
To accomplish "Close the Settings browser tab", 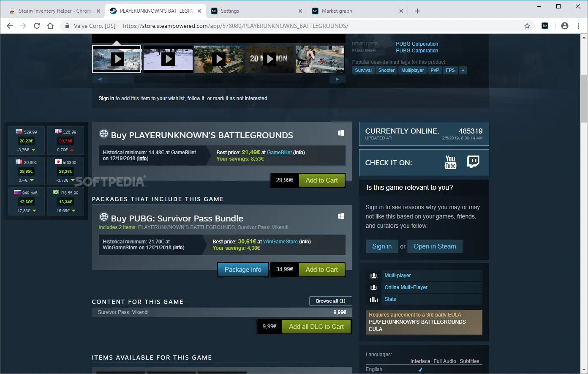I will [300, 11].
